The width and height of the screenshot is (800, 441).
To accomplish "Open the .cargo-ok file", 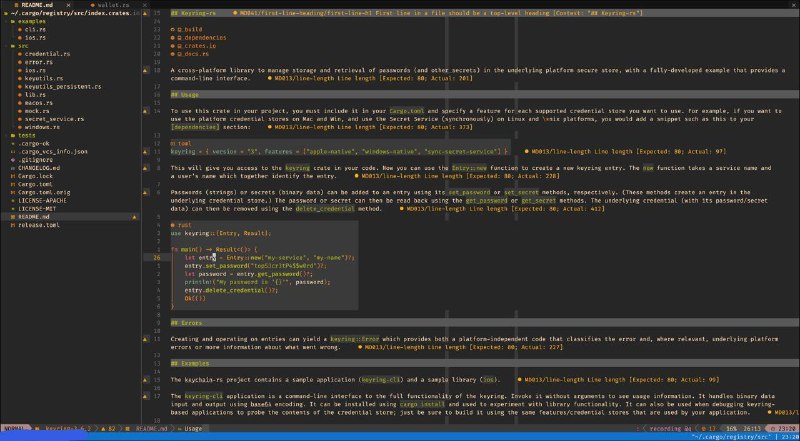I will coord(34,143).
